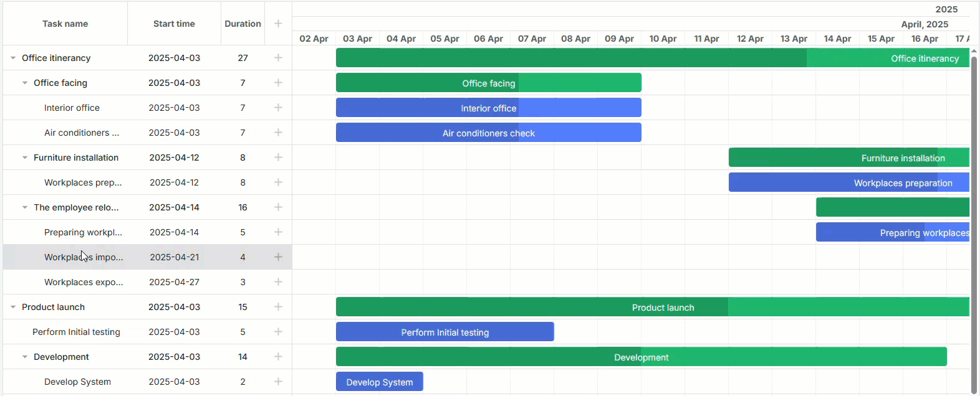Click the 16 Apr date header
The width and height of the screenshot is (980, 396).
(x=925, y=39)
